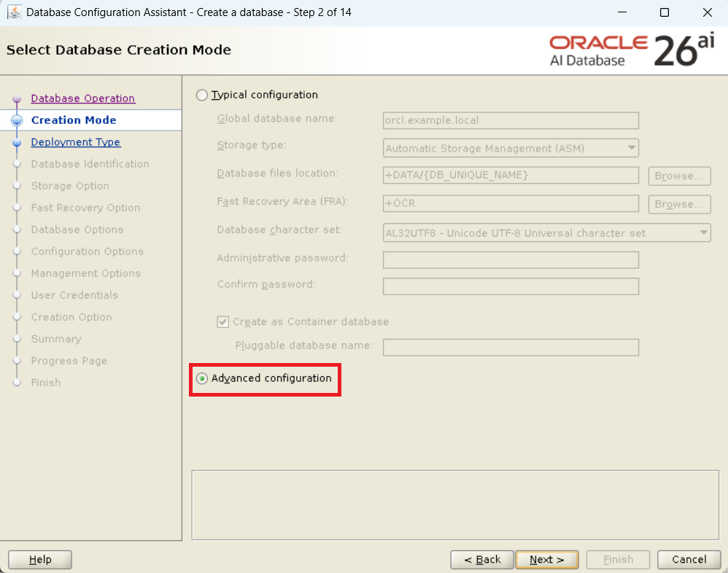Toggle Create as Container database checkbox
Screen dimensions: 728x573
(x=223, y=321)
